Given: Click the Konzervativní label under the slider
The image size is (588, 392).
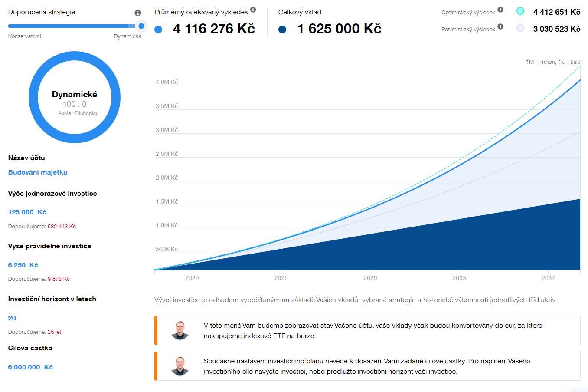Looking at the screenshot, I should point(25,36).
